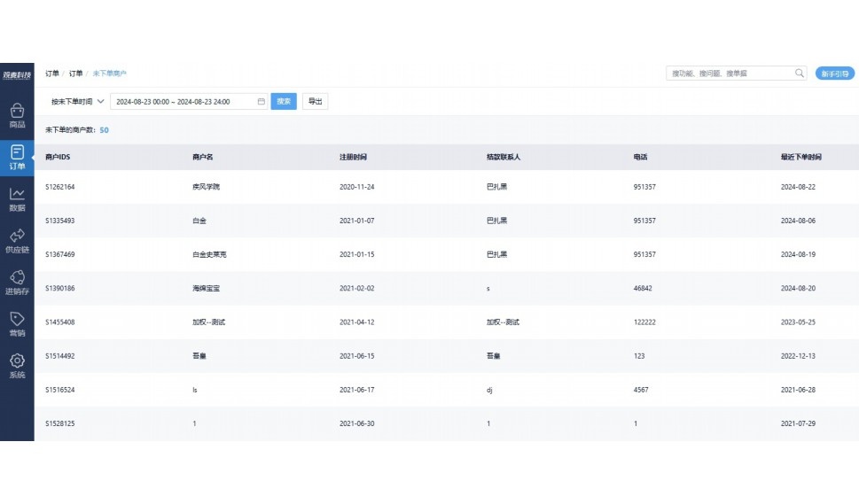Click the merchant count value 50

coord(104,130)
